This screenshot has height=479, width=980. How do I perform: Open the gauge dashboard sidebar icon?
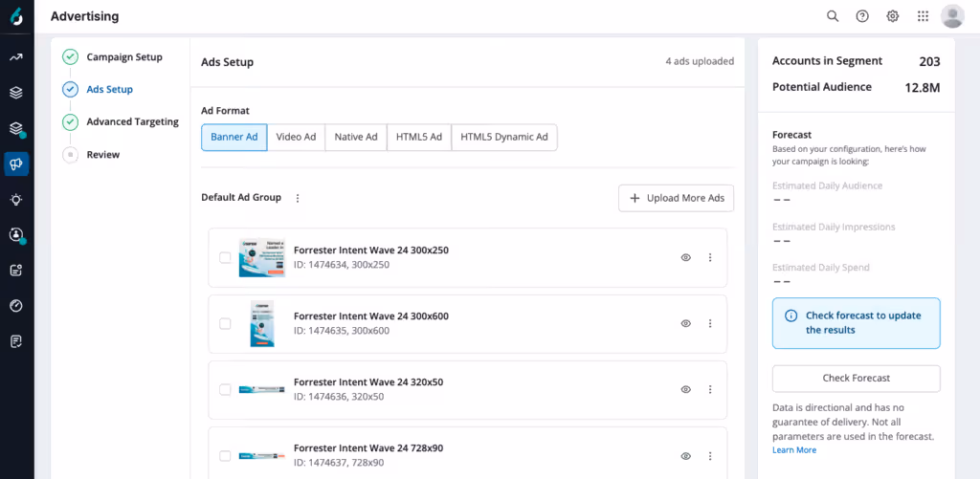tap(16, 305)
